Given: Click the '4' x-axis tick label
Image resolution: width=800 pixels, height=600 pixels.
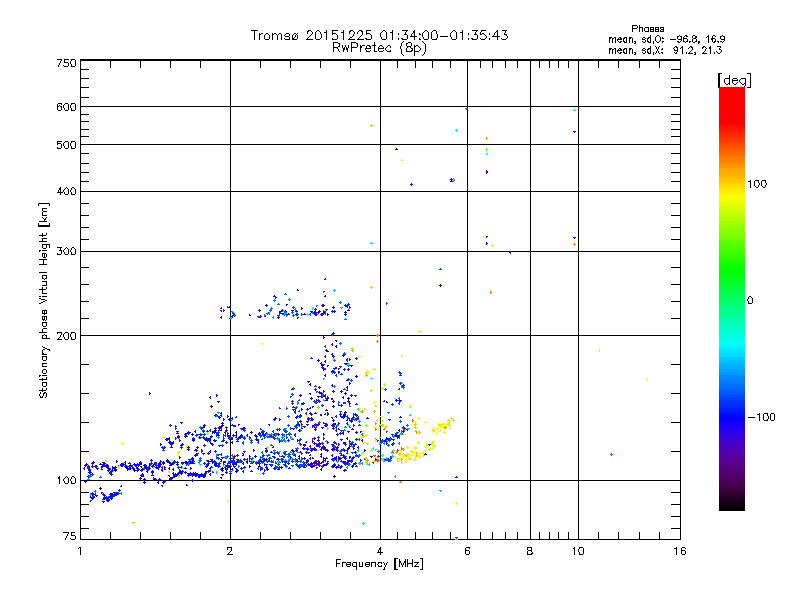Looking at the screenshot, I should (x=380, y=551).
